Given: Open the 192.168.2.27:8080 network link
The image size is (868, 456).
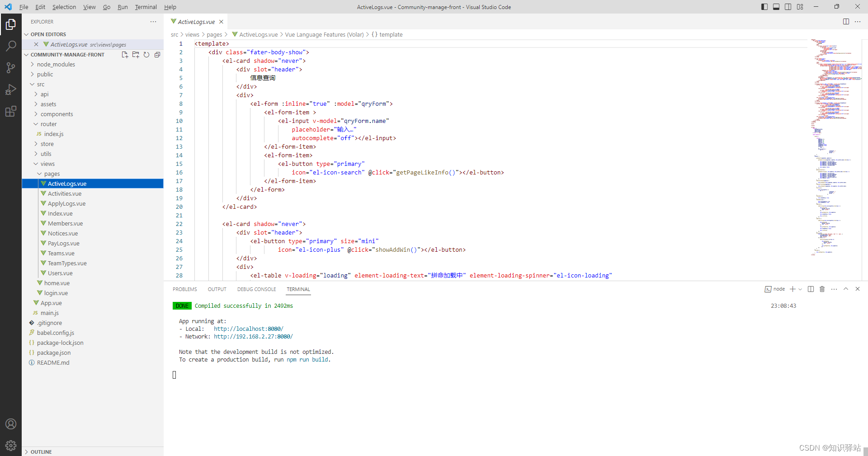Looking at the screenshot, I should [x=253, y=337].
